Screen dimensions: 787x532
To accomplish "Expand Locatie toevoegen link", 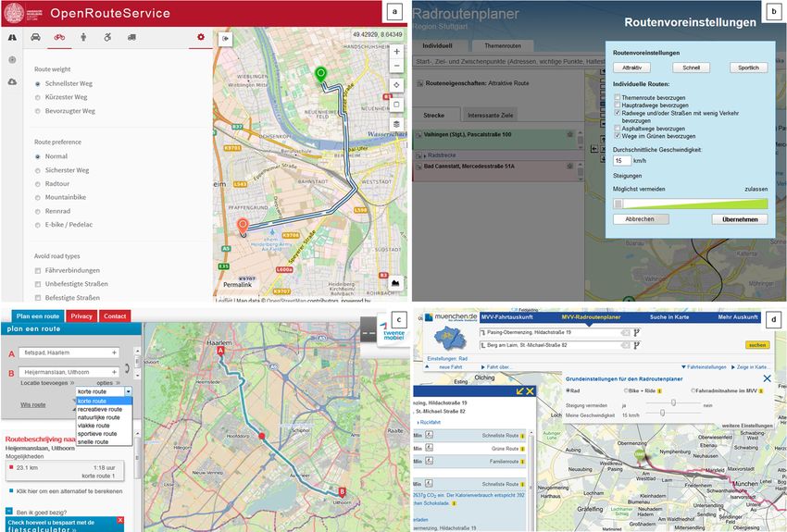I will [x=47, y=383].
